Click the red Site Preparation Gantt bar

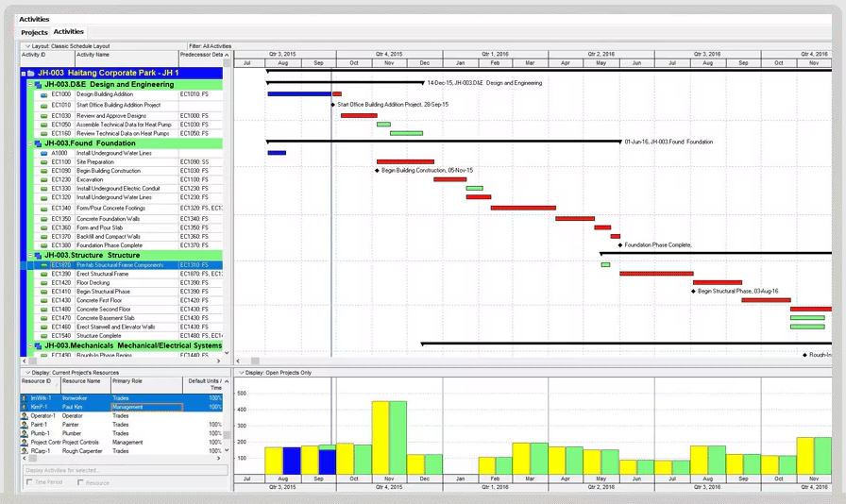[405, 162]
